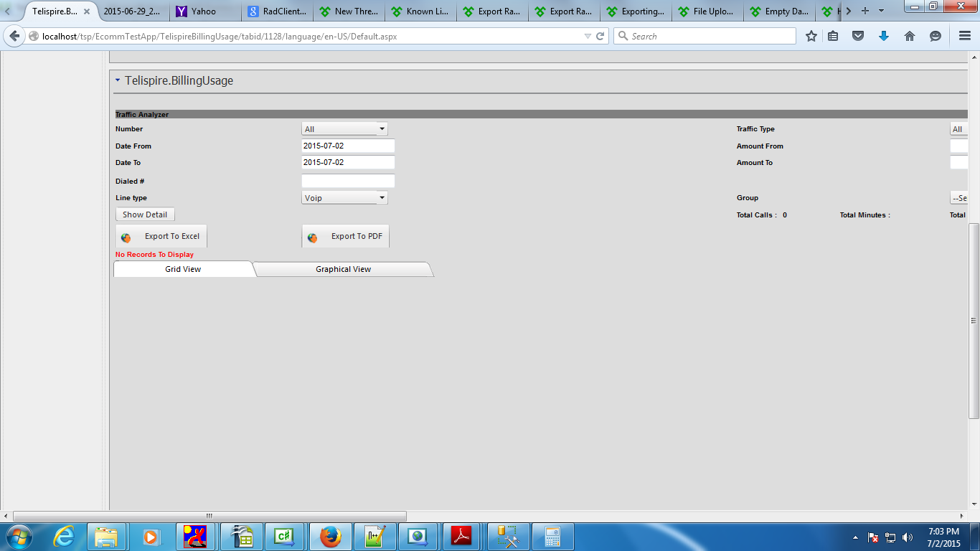Switch to the Empty Da... browser tab
Screen dimensions: 980x551
[x=779, y=11]
